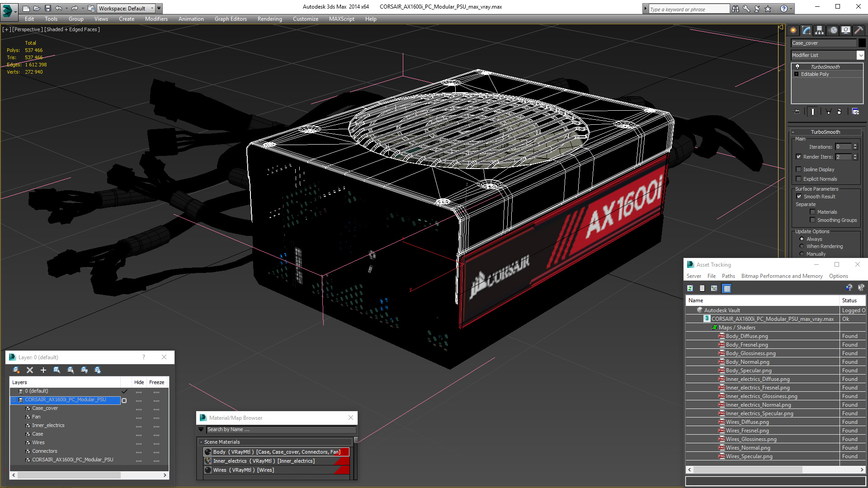868x488 pixels.
Task: Create new layer icon in Layer dialog
Action: coord(16,370)
